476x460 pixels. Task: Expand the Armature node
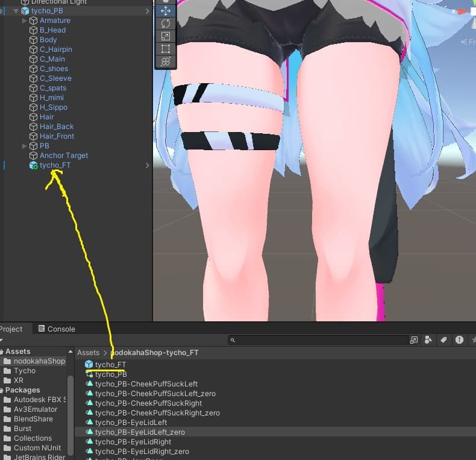pyautogui.click(x=25, y=20)
